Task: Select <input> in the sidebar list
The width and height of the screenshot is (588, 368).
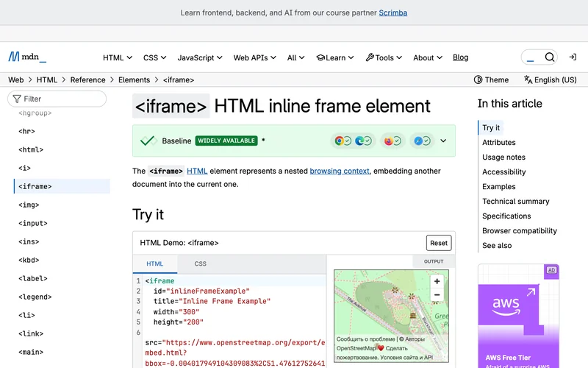Action: click(x=33, y=223)
